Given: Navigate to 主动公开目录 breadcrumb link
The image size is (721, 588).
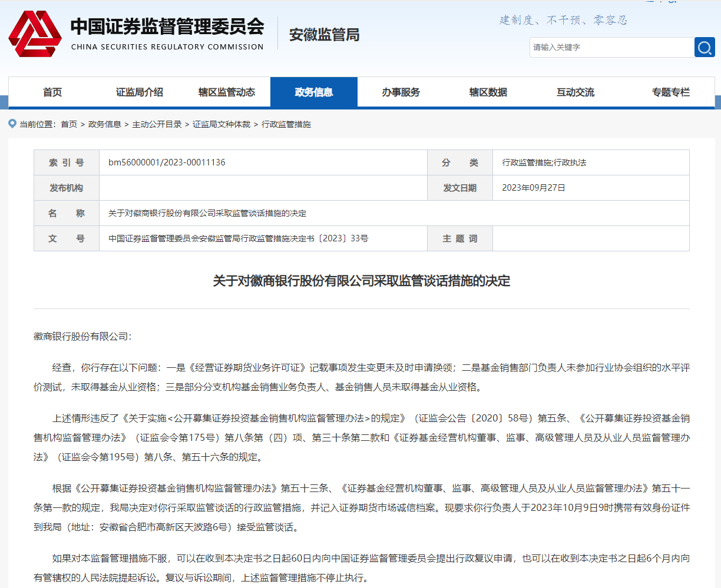Looking at the screenshot, I should (157, 124).
